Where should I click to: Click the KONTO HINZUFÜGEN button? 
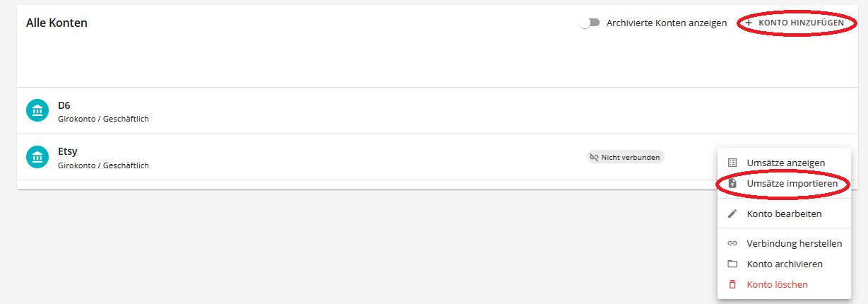(794, 23)
